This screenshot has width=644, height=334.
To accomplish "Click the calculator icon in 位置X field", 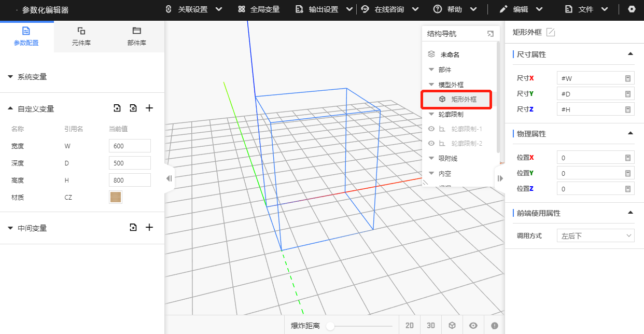I will [627, 158].
